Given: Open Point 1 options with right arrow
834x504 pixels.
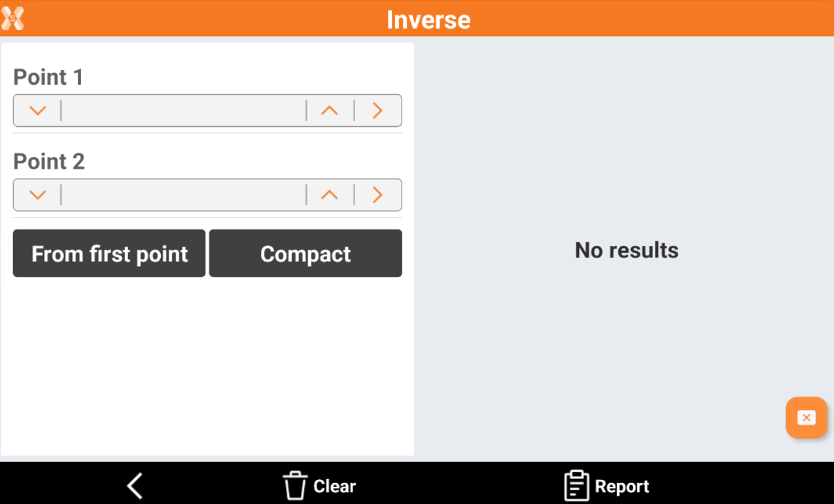Looking at the screenshot, I should coord(377,110).
